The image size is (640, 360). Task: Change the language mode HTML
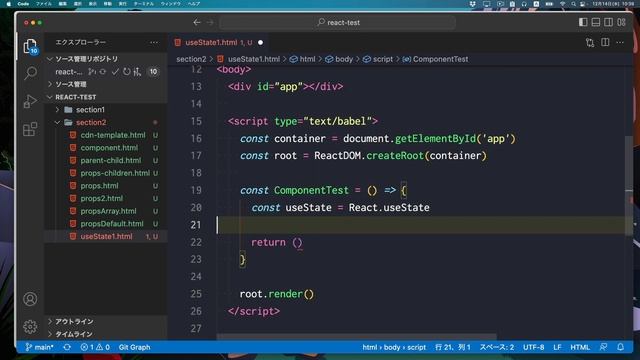pyautogui.click(x=580, y=347)
